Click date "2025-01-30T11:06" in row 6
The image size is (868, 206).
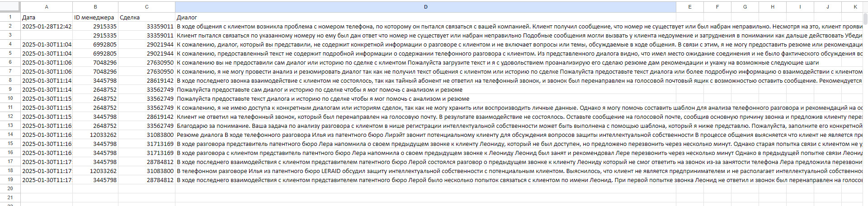pyautogui.click(x=47, y=62)
